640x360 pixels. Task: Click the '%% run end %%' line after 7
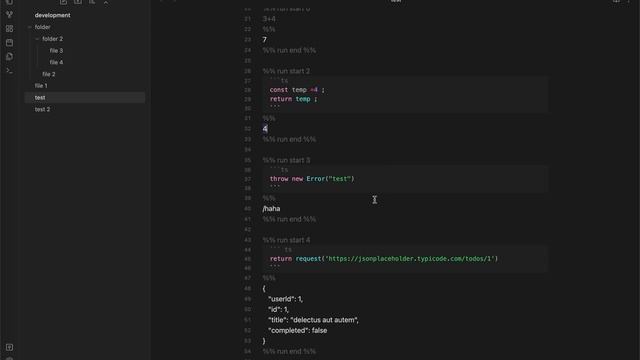289,51
